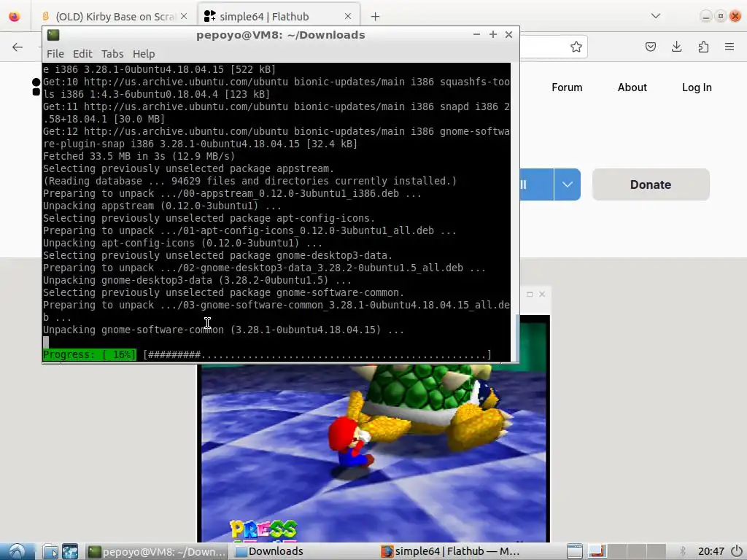Save page to Pocket icon
Image resolution: width=747 pixels, height=560 pixels.
tap(650, 47)
